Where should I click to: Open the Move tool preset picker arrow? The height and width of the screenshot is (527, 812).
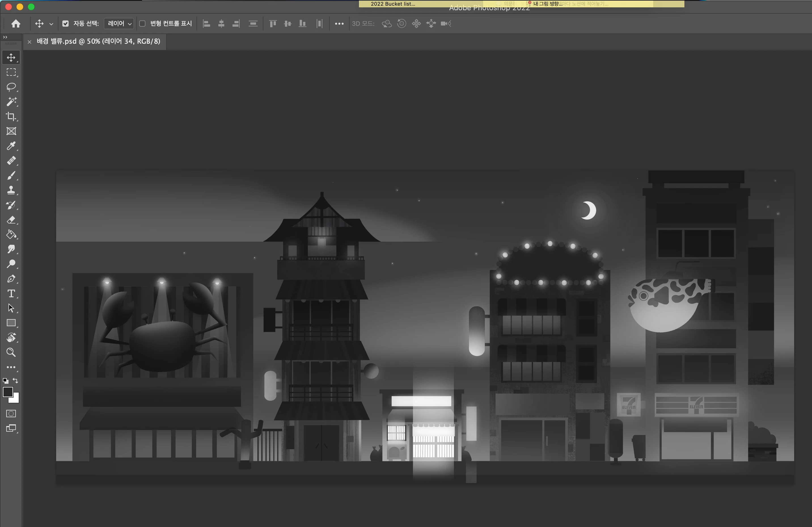coord(51,24)
